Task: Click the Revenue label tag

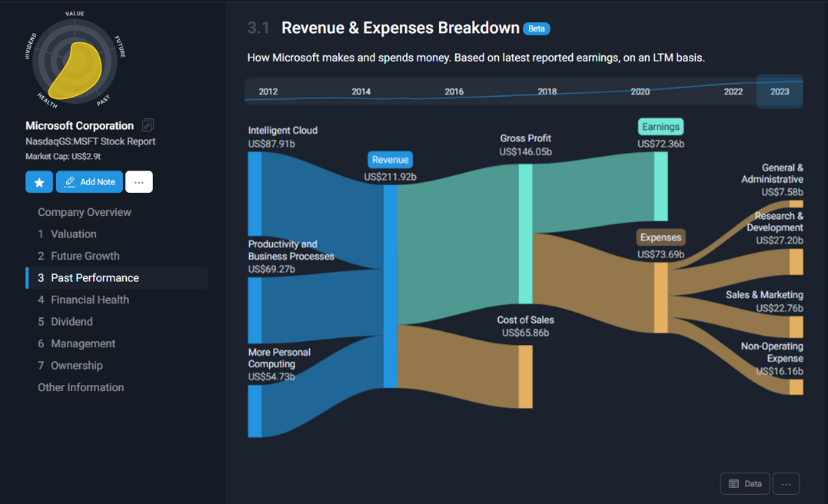Action: [x=391, y=160]
